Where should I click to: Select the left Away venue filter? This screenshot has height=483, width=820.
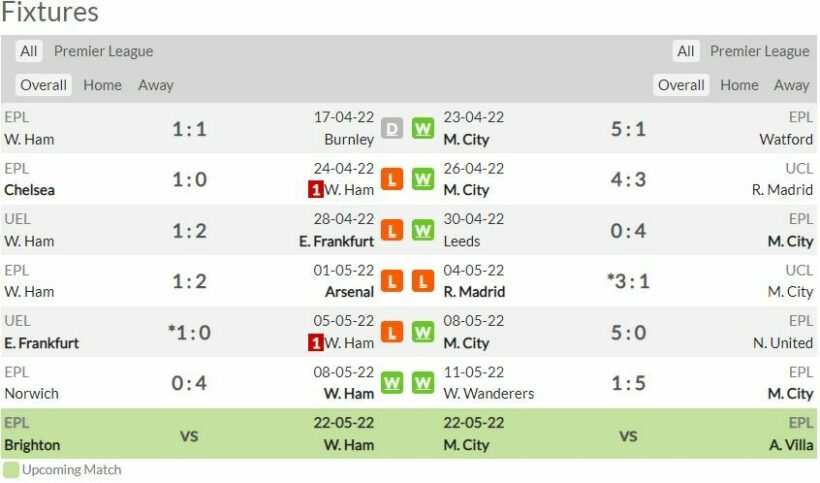[155, 85]
